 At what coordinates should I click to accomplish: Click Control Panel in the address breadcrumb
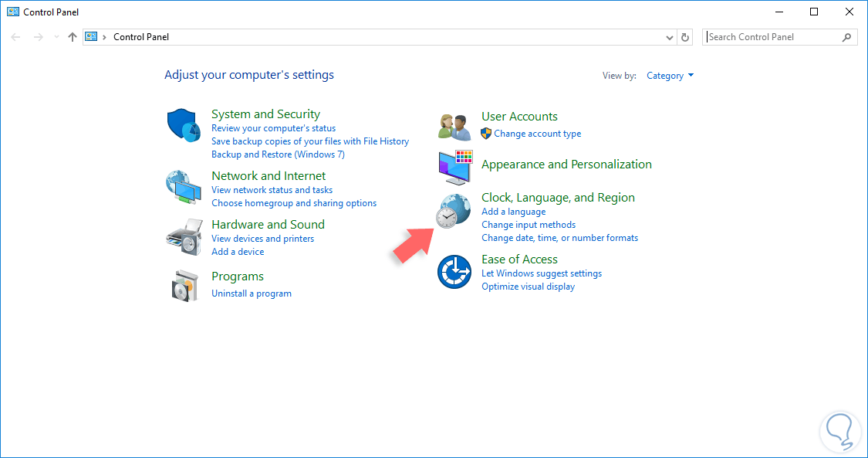pos(141,37)
